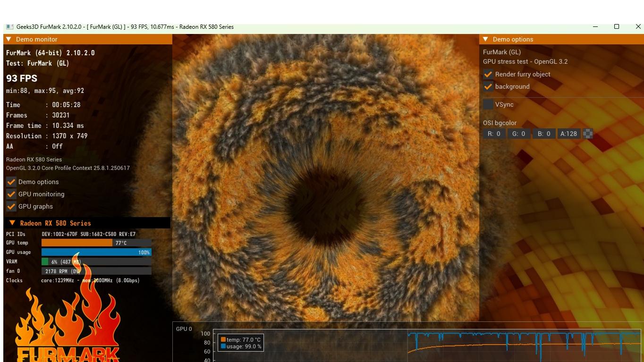The height and width of the screenshot is (362, 644).
Task: Click the orange temp legend marker
Action: coord(223,340)
